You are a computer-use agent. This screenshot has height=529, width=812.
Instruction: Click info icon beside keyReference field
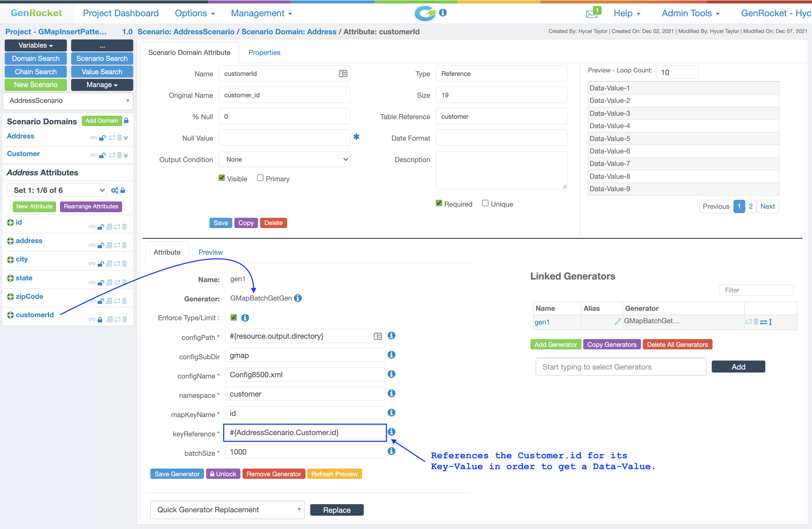[x=392, y=432]
